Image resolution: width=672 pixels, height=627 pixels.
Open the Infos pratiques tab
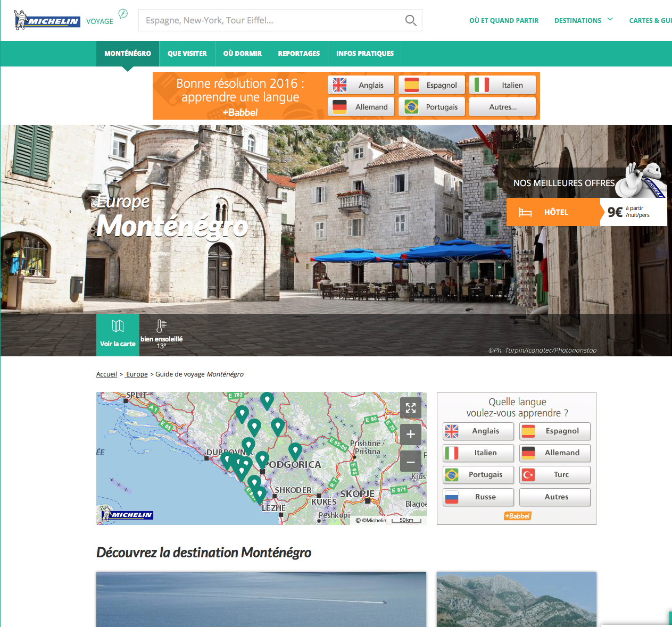pyautogui.click(x=365, y=54)
